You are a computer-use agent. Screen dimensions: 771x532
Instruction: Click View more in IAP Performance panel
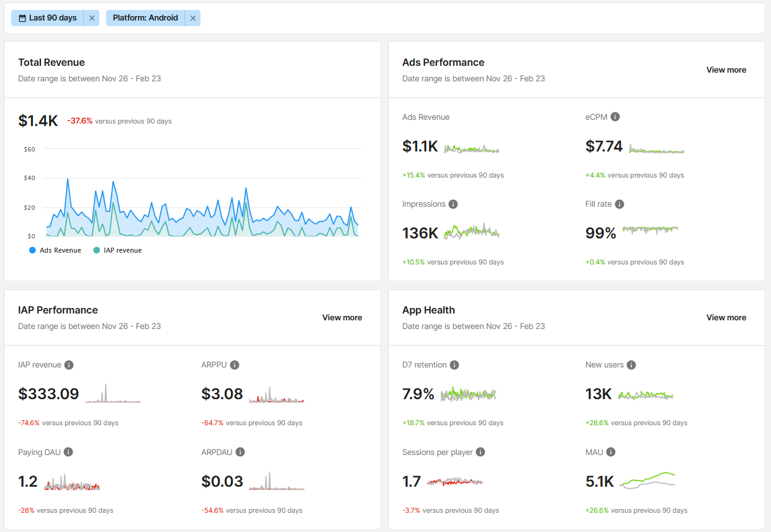(342, 317)
